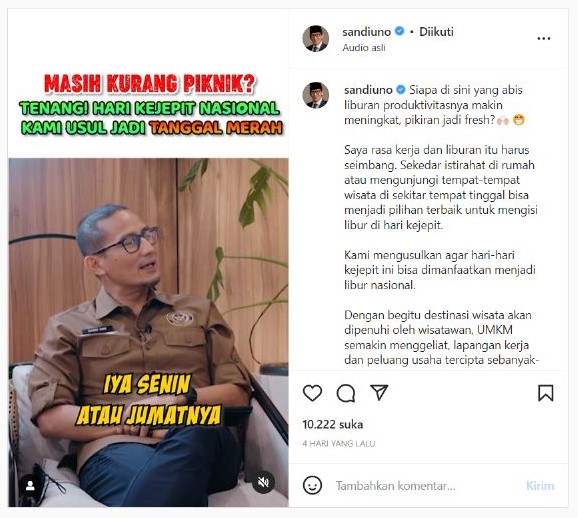Open emoji picker smiley icon
The image size is (578, 518).
pos(312,485)
